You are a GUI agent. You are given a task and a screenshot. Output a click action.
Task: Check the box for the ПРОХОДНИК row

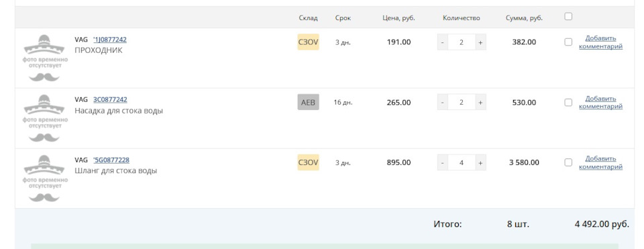pos(568,42)
